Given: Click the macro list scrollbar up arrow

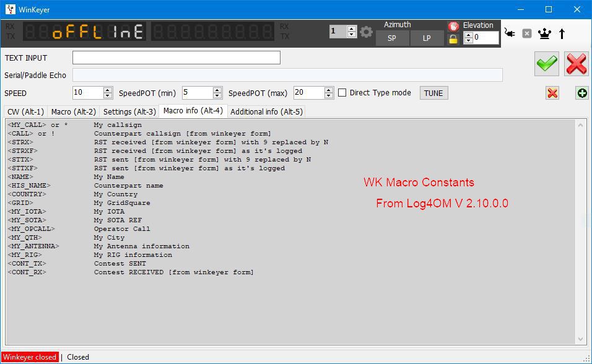Looking at the screenshot, I should click(581, 125).
